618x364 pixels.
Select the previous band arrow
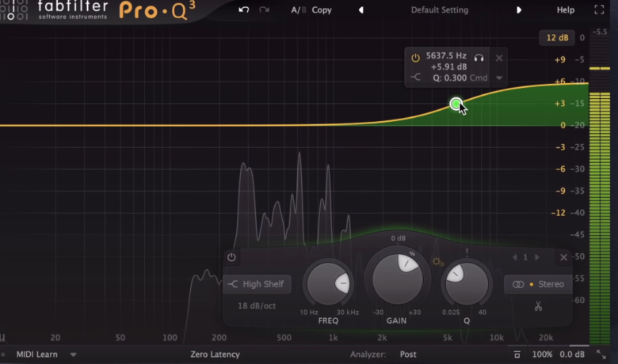click(x=515, y=257)
